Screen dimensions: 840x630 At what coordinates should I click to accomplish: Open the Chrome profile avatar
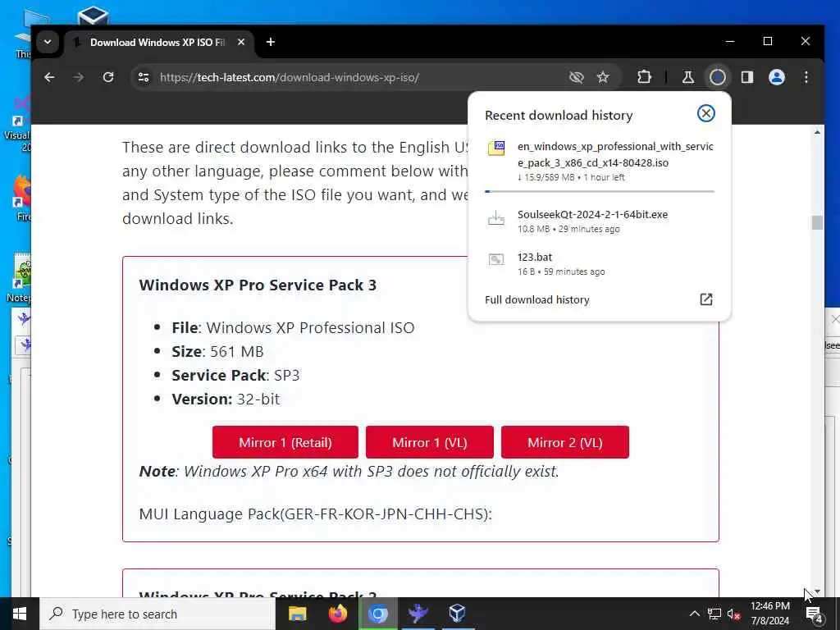coord(776,77)
